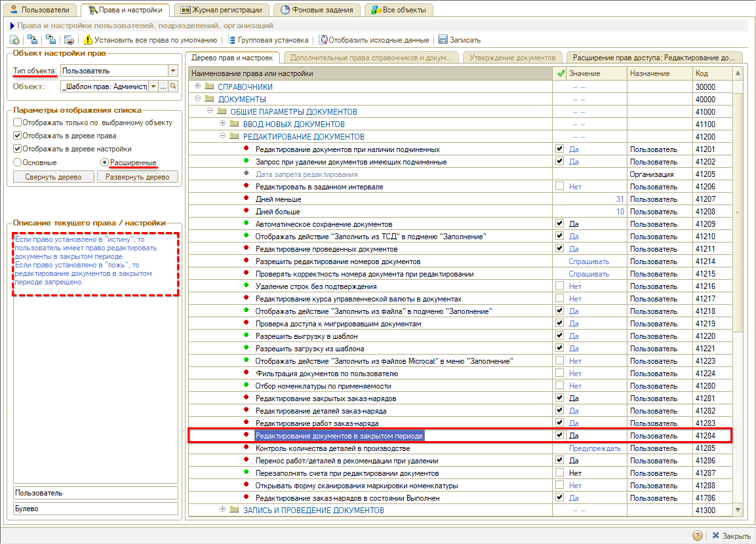Open the 'Утверждение документов' tab
The width and height of the screenshot is (756, 544).
coord(515,58)
